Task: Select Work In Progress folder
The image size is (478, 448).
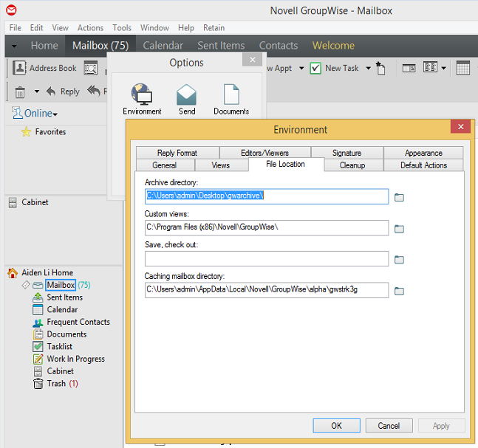Action: 75,359
